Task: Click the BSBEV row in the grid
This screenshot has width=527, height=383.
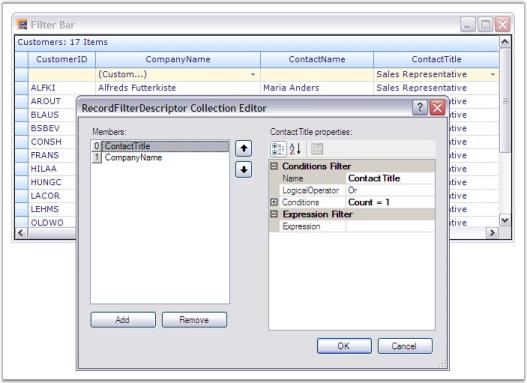Action: click(45, 128)
